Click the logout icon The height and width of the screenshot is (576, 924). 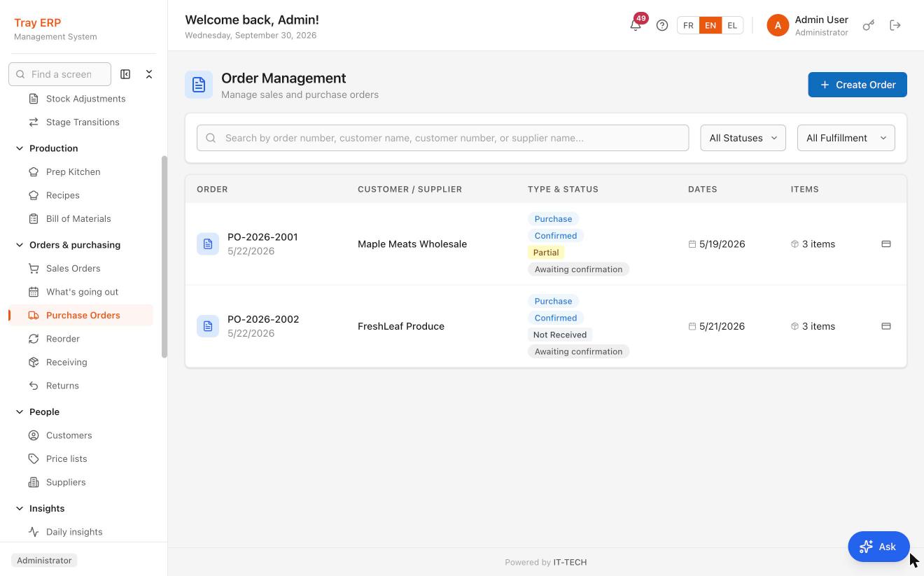tap(895, 25)
